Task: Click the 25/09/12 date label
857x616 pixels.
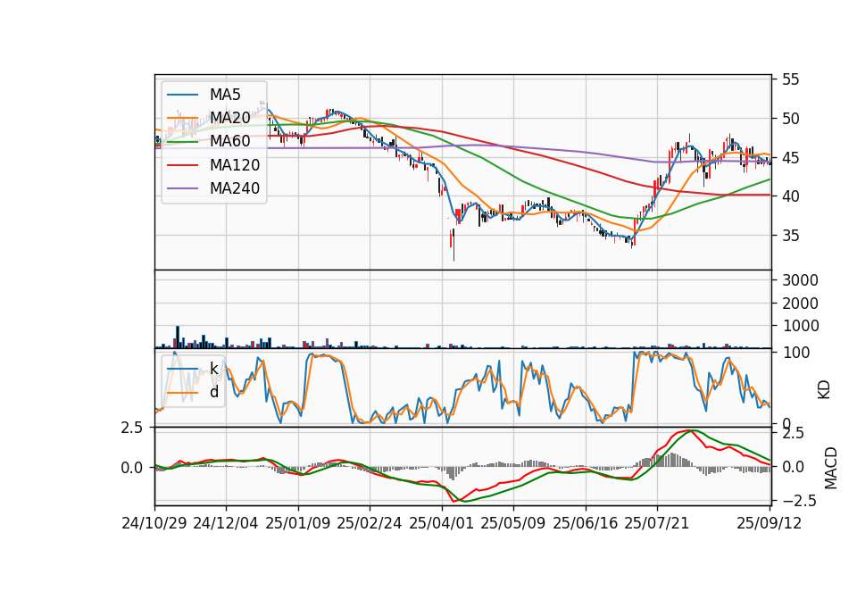Action: coord(770,523)
